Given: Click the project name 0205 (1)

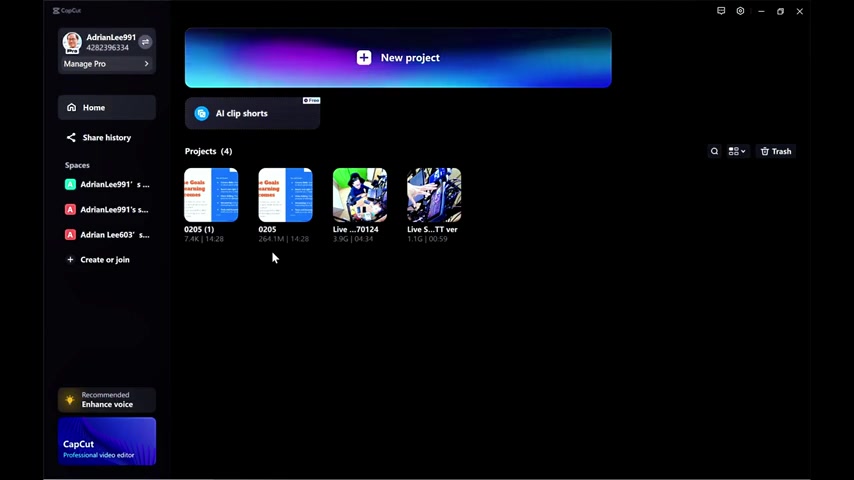Looking at the screenshot, I should click(x=199, y=229).
